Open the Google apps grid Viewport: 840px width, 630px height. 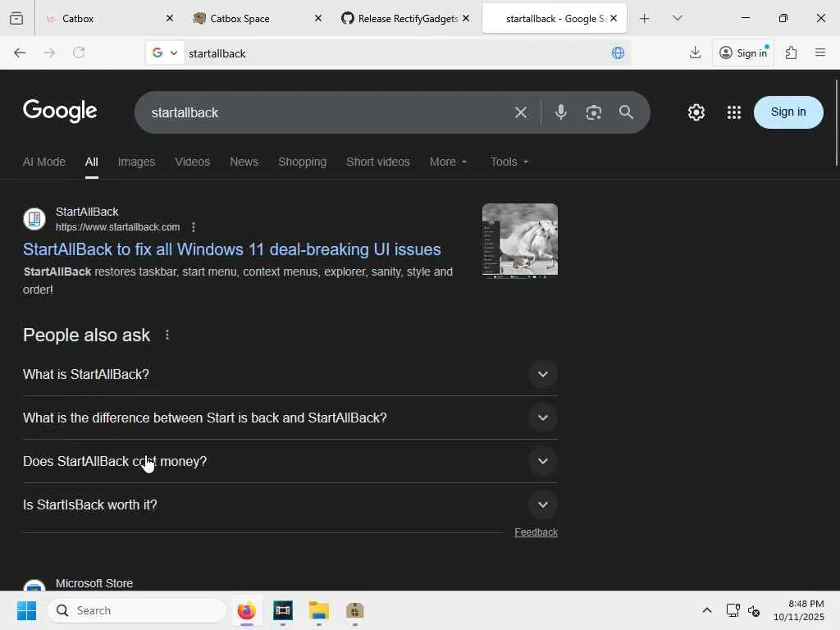coord(734,112)
